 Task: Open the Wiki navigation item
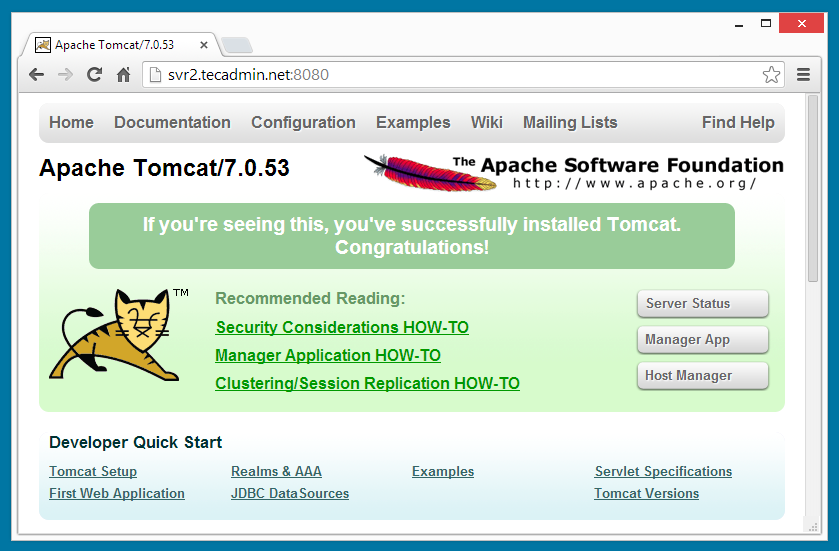[486, 123]
